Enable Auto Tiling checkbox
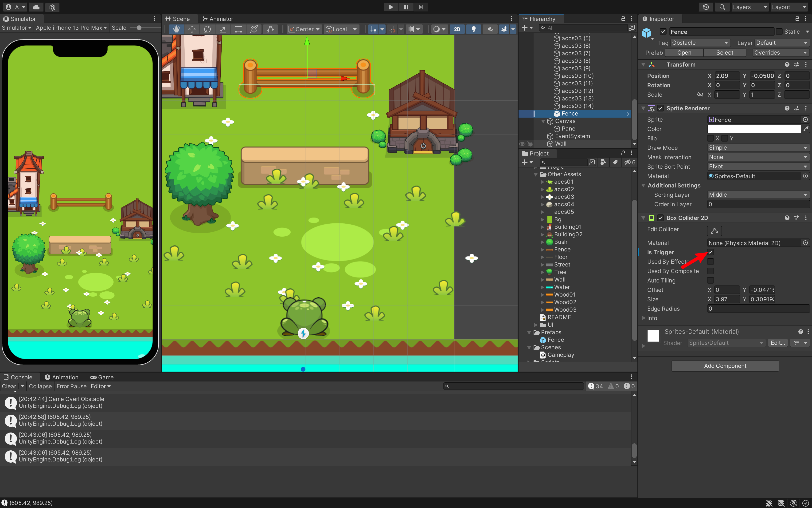 (x=710, y=281)
